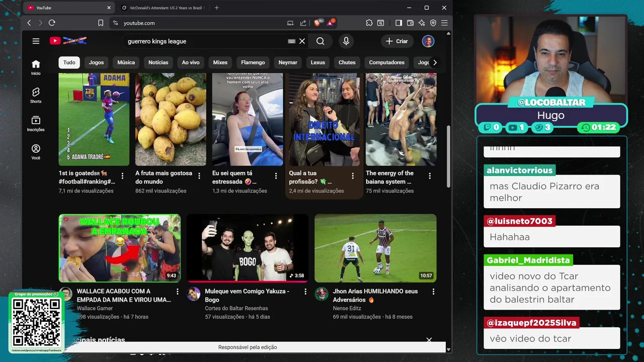This screenshot has width=644, height=362.
Task: Select the Jogos filter chip
Action: click(96, 62)
